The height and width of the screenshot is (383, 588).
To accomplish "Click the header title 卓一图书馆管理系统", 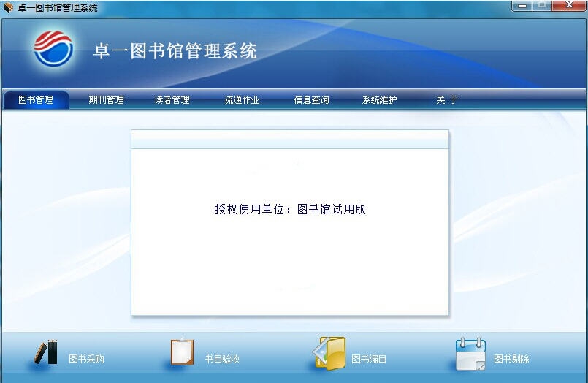I will tap(175, 50).
